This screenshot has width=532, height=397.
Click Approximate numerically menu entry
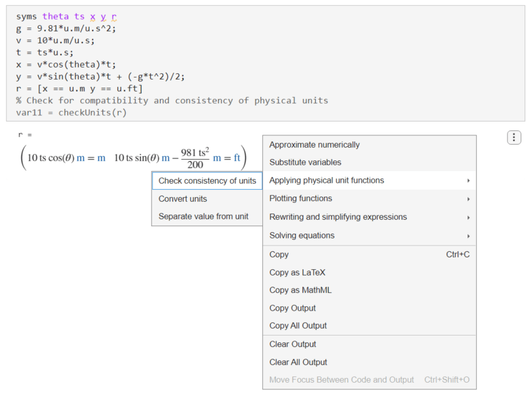click(314, 145)
